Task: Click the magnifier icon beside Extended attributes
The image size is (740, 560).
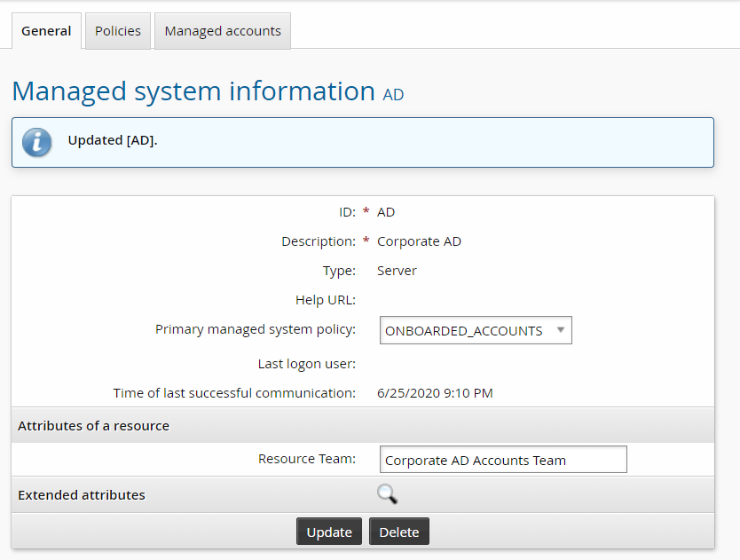Action: point(387,495)
